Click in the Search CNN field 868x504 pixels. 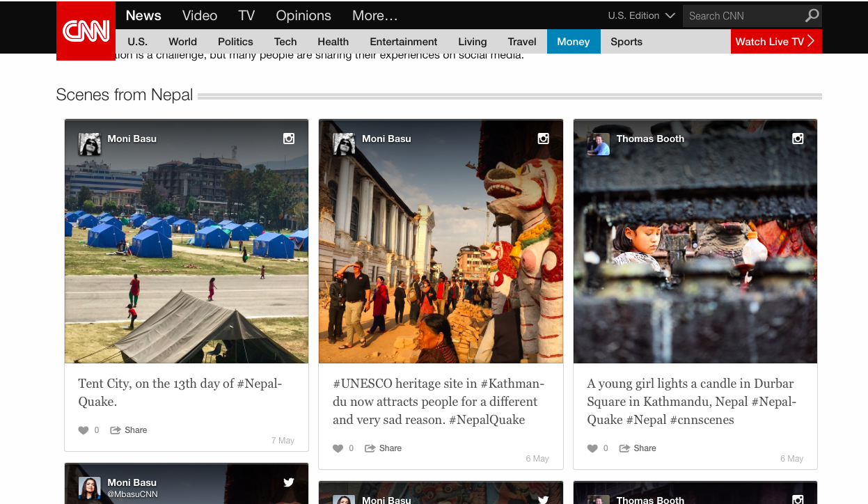click(741, 15)
